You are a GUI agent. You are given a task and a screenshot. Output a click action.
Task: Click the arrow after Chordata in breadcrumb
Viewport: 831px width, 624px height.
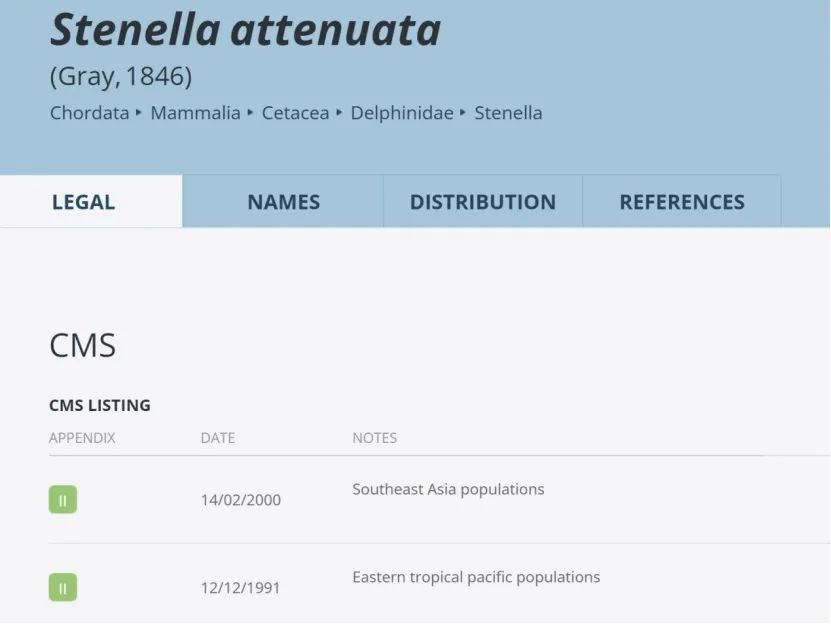tap(139, 112)
